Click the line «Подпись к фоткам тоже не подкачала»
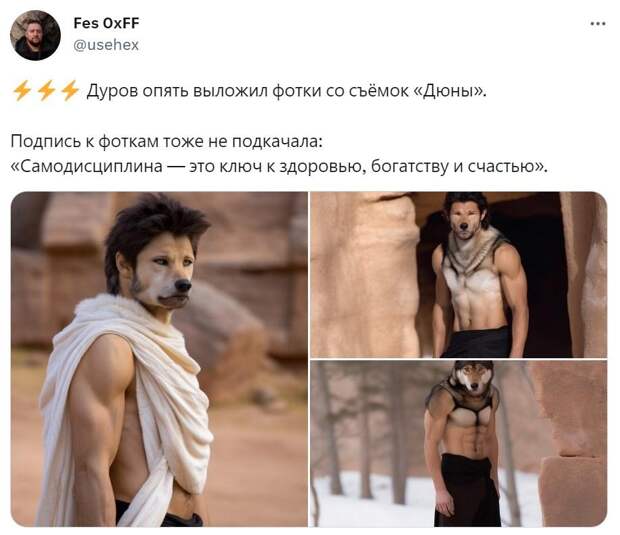 [166, 142]
